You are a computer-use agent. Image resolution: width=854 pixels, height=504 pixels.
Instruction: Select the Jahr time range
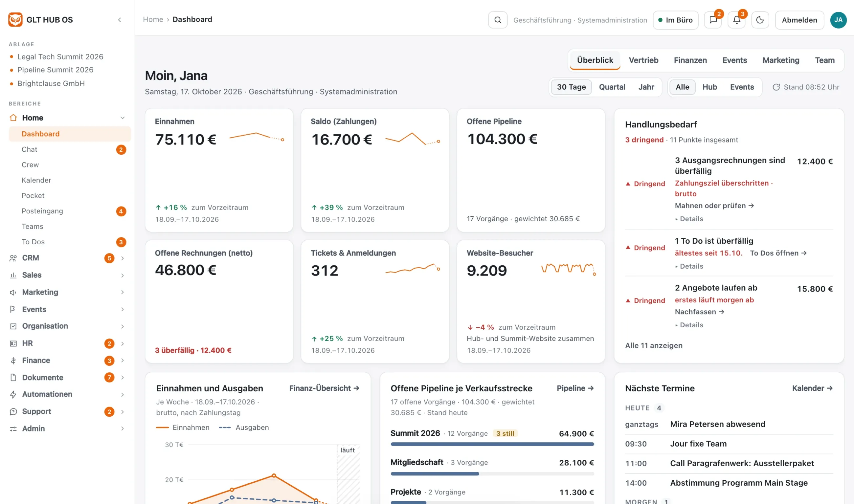(x=646, y=87)
